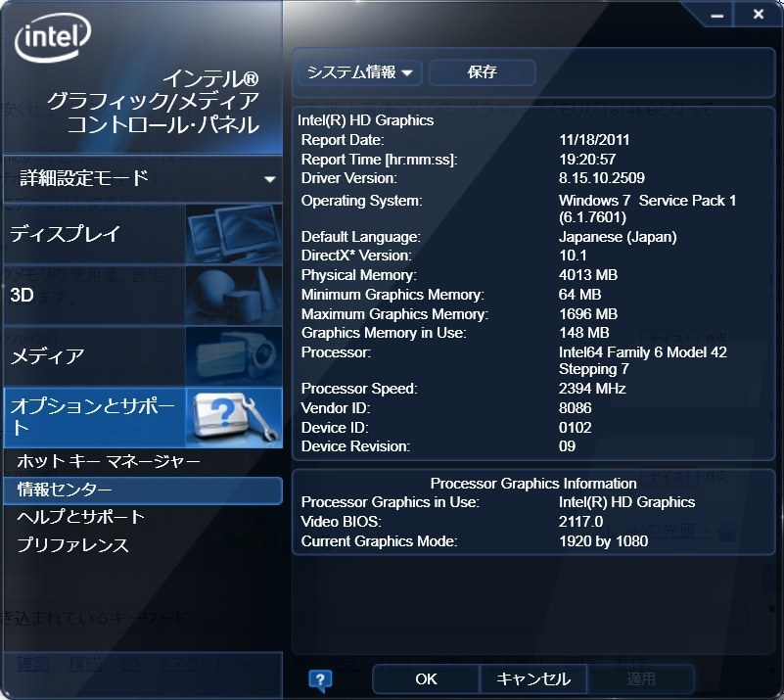Click the DirectX version value 10.1
The image size is (784, 700).
coord(573,256)
